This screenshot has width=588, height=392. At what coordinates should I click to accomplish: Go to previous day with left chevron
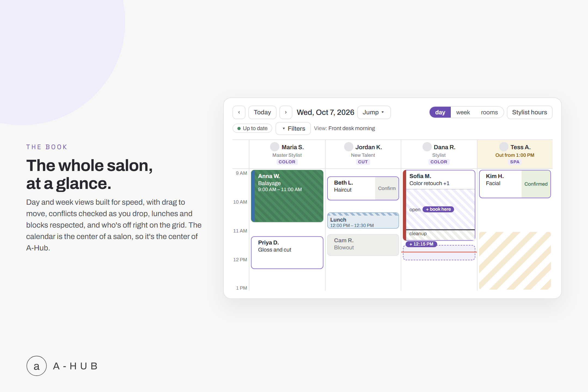coord(239,112)
